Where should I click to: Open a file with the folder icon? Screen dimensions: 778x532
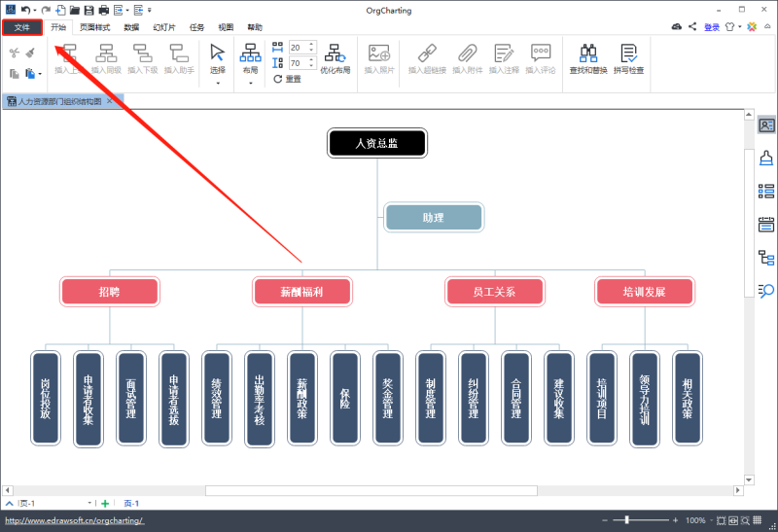(75, 10)
